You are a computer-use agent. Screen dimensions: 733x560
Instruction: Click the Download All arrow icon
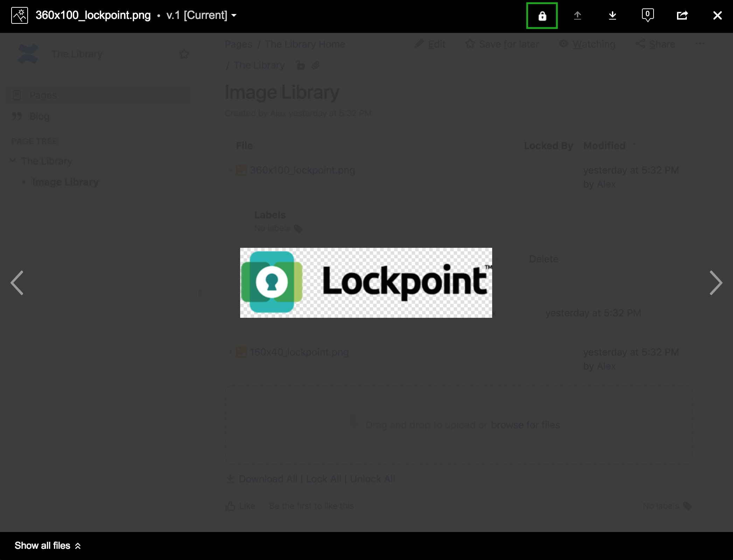pyautogui.click(x=230, y=478)
